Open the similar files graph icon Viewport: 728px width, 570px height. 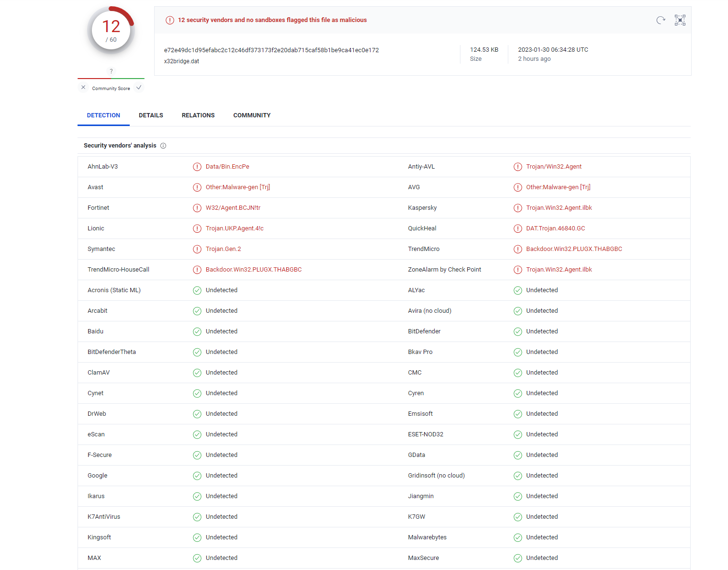click(680, 20)
